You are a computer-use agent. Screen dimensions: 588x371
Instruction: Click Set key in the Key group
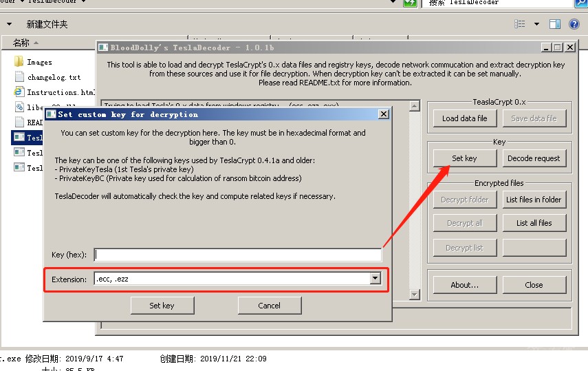click(x=465, y=158)
